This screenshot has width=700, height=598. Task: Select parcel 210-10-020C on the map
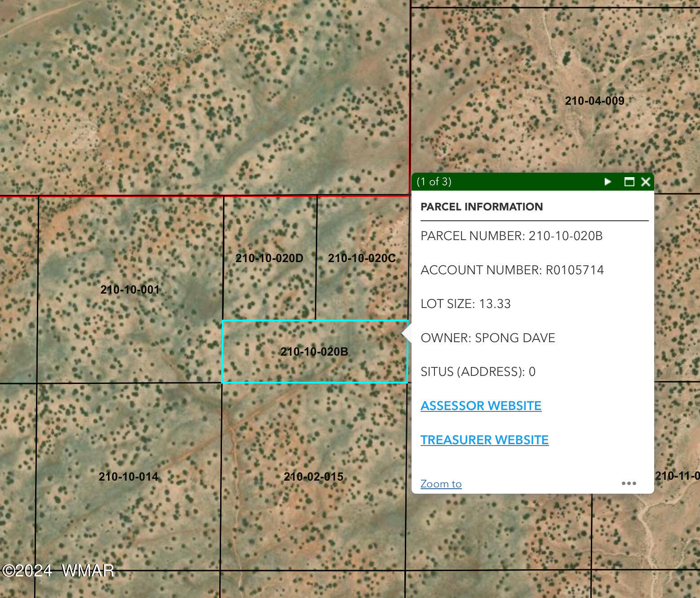(362, 259)
